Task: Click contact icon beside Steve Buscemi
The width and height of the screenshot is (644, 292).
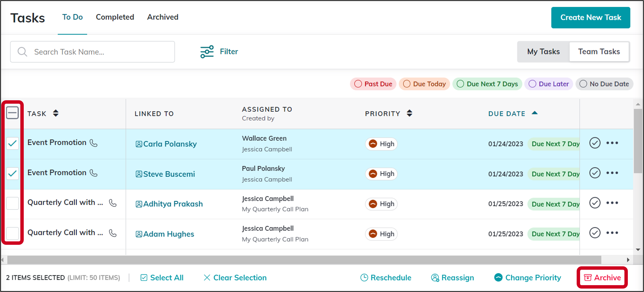Action: point(139,174)
